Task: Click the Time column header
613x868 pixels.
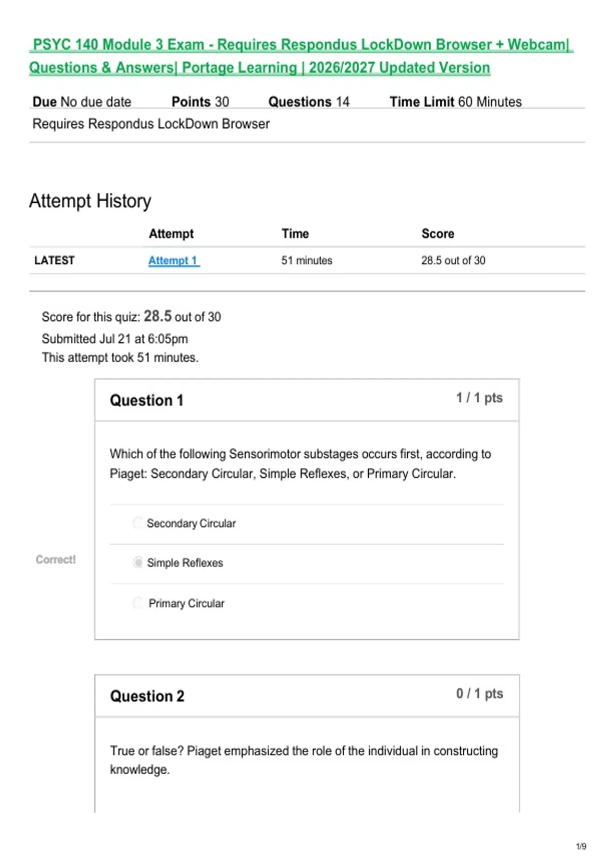Action: coord(295,234)
